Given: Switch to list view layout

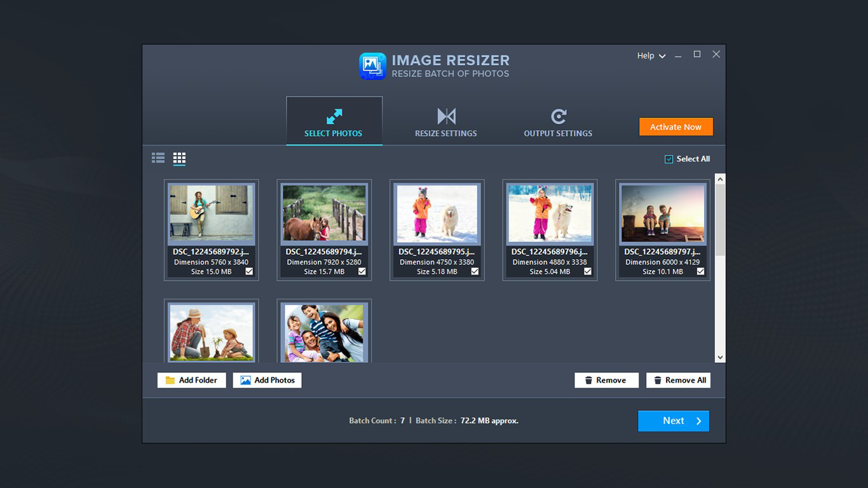Looking at the screenshot, I should point(158,158).
